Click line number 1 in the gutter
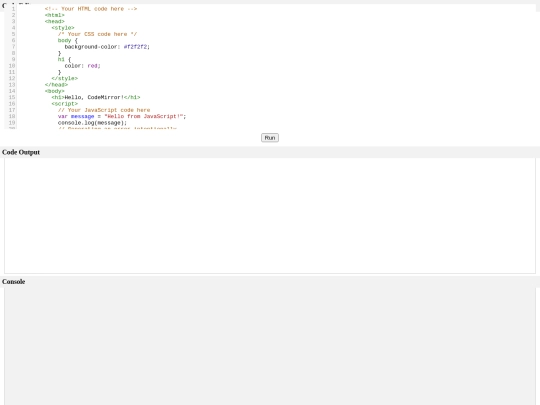Image resolution: width=540 pixels, height=405 pixels. pyautogui.click(x=13, y=9)
